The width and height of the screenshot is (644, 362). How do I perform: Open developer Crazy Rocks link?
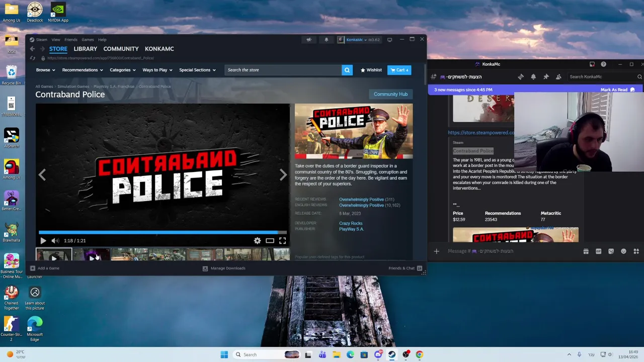[351, 223]
